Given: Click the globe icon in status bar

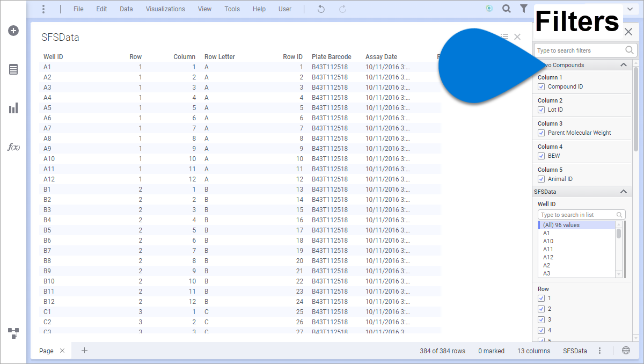Looking at the screenshot, I should (626, 351).
